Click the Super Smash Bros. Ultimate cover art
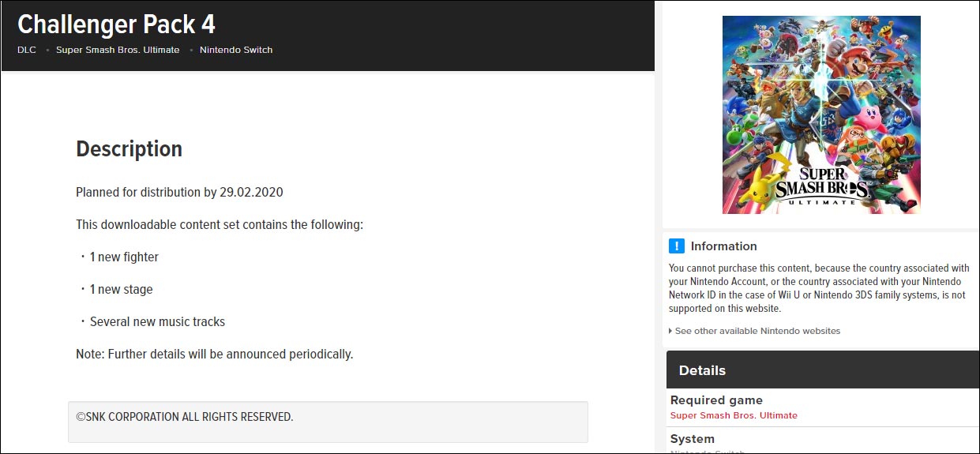 tap(821, 114)
